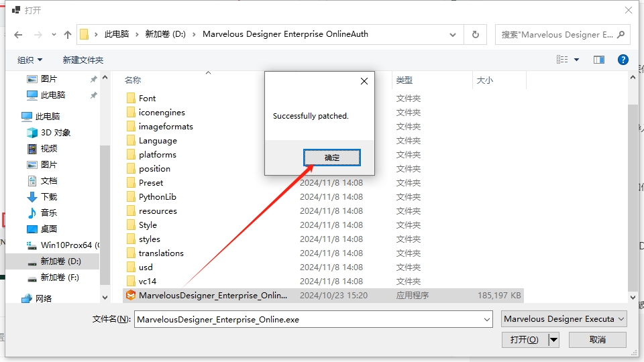Image resolution: width=644 pixels, height=362 pixels.
Task: Expand the 打开 button split arrow
Action: pyautogui.click(x=553, y=340)
